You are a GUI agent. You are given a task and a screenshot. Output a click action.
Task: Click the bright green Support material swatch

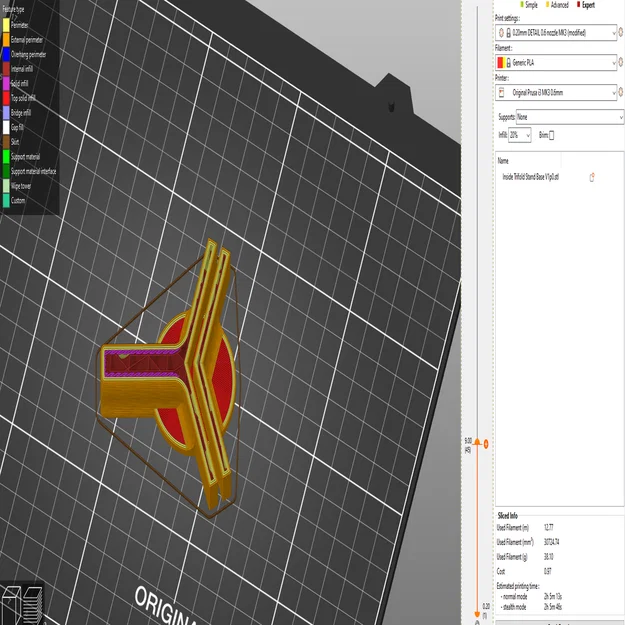coord(6,157)
